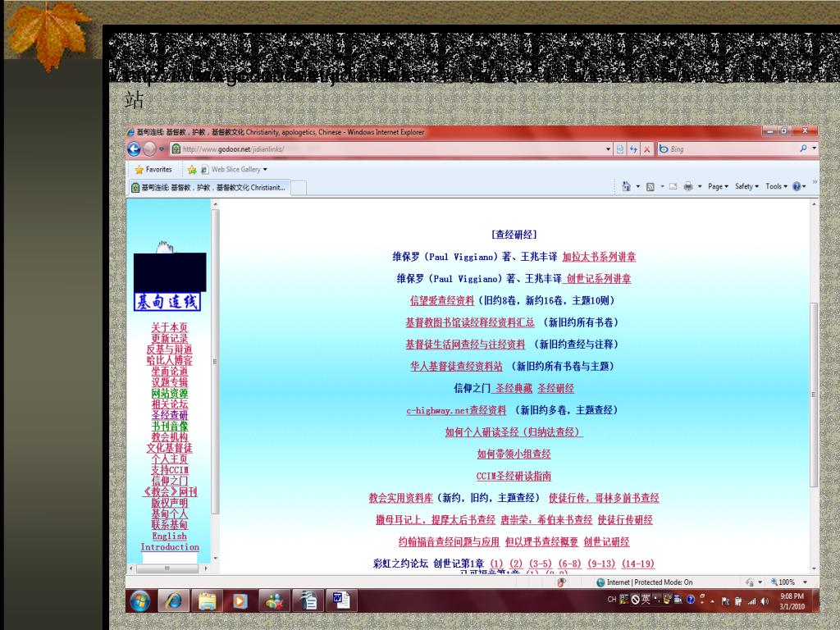Click the network signal tray icon
The height and width of the screenshot is (630, 840).
(751, 601)
